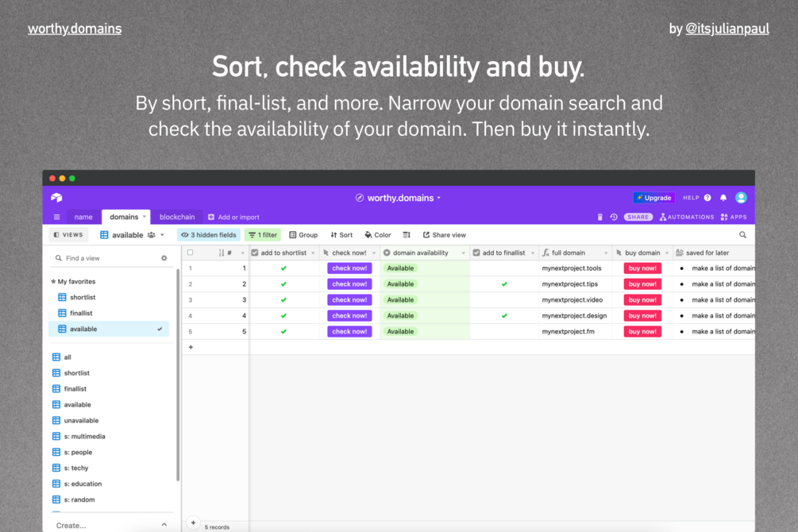Toggle the VIEWS sidebar
The width and height of the screenshot is (798, 532).
(x=68, y=235)
